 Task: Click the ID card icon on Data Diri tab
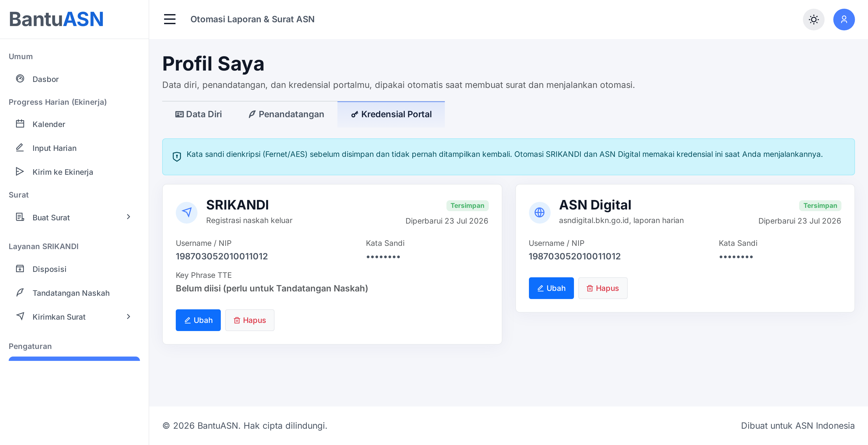179,114
